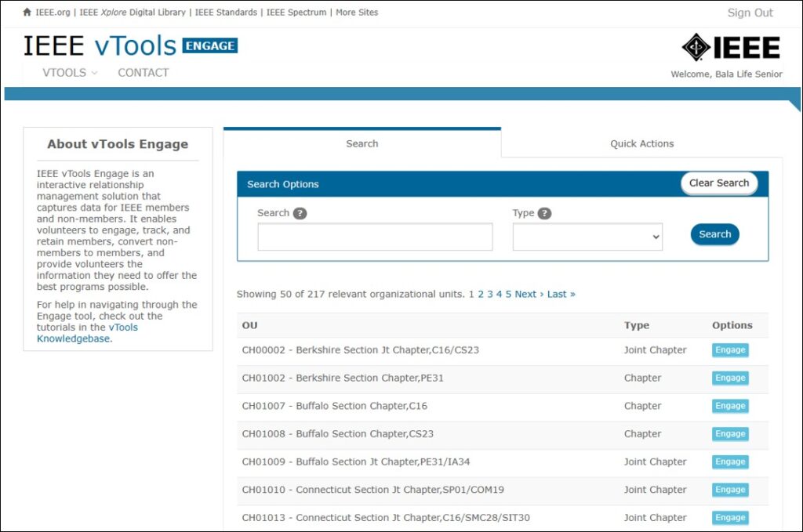Click the Options column header
803x532 pixels.
pyautogui.click(x=732, y=325)
